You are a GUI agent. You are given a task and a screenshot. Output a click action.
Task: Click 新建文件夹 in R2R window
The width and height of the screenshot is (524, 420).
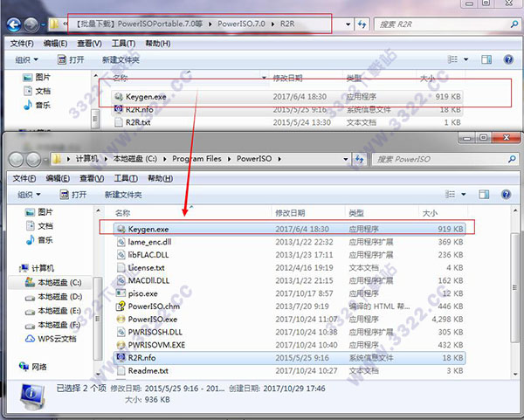click(121, 59)
